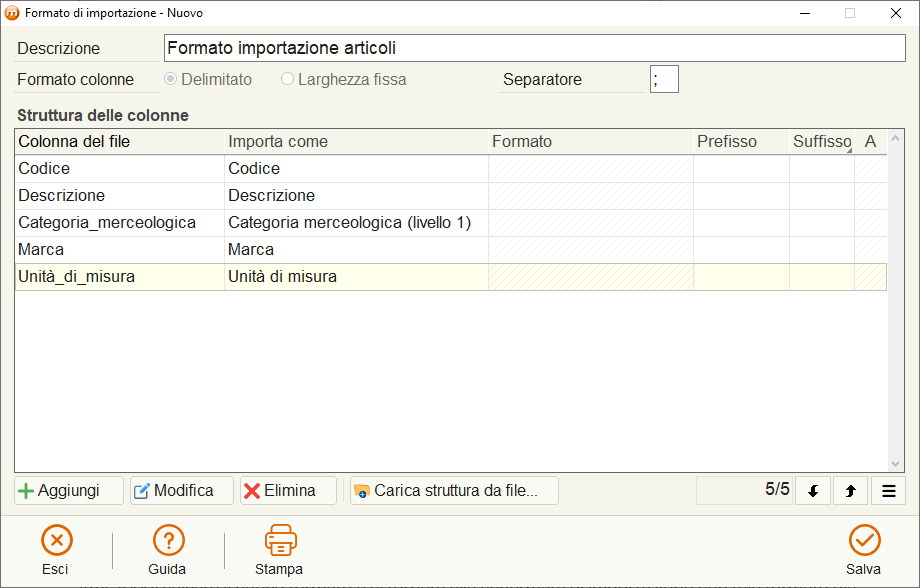
Task: Click the Descrizione text field
Action: click(535, 48)
